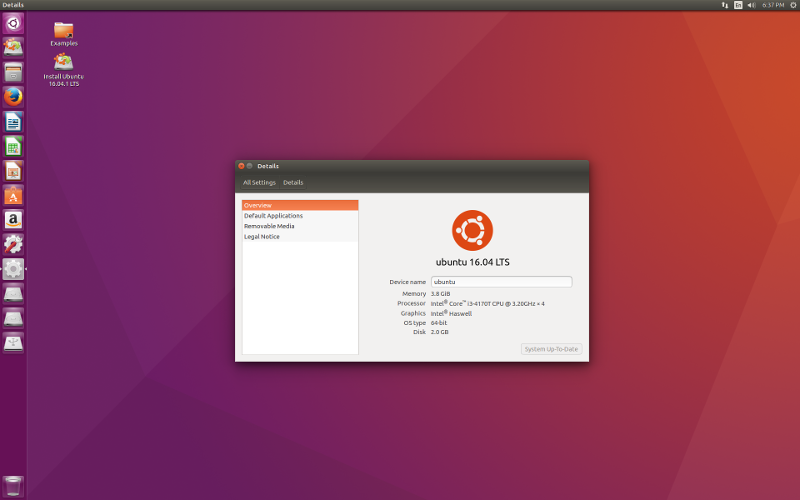
Task: Launch the Install Ubuntu launcher icon in dock
Action: pos(13,47)
